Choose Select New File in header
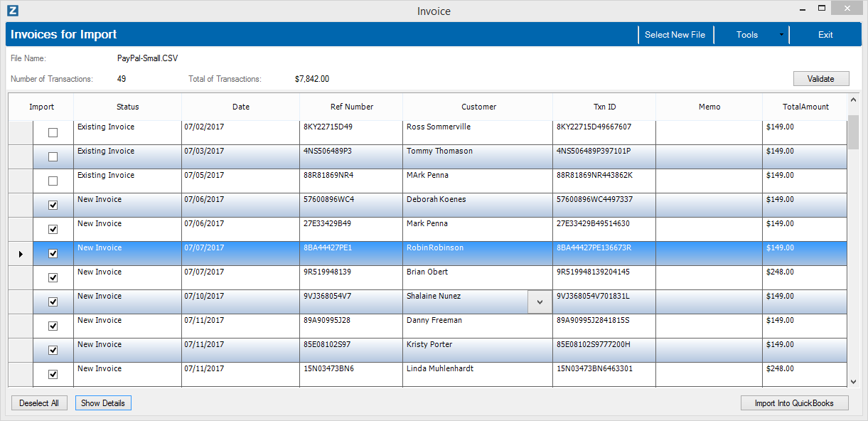868x421 pixels. pos(675,35)
